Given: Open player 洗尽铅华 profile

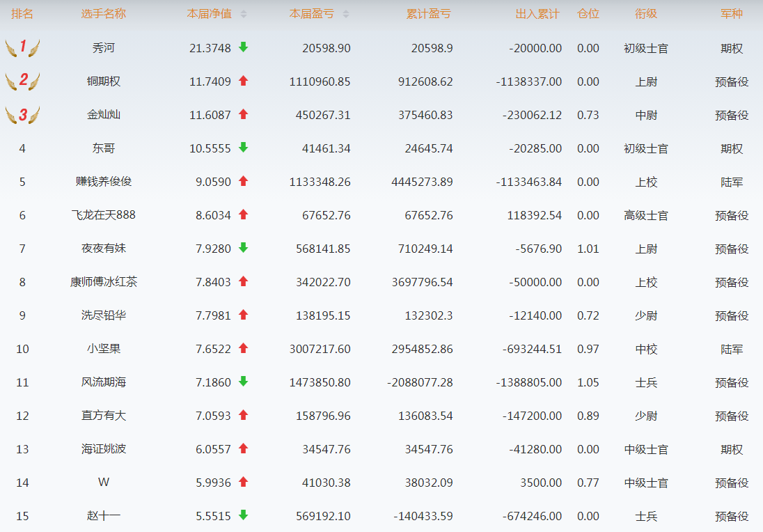Looking at the screenshot, I should [104, 315].
